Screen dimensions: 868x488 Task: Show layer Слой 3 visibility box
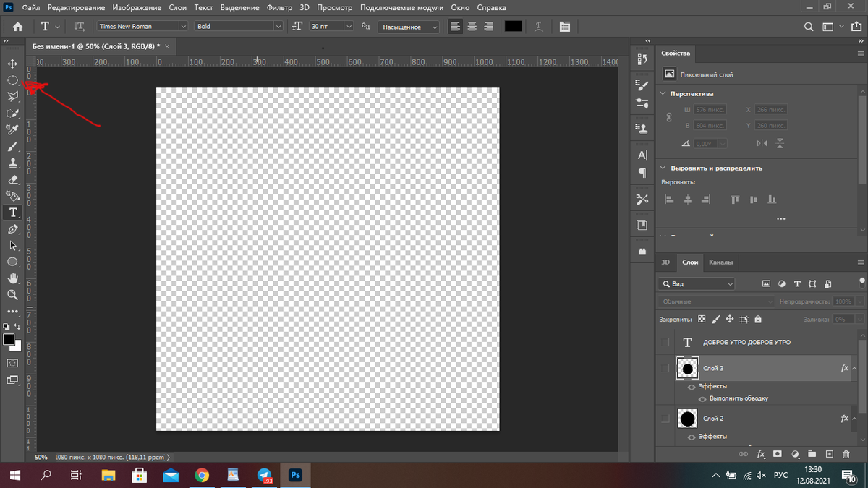(x=665, y=368)
